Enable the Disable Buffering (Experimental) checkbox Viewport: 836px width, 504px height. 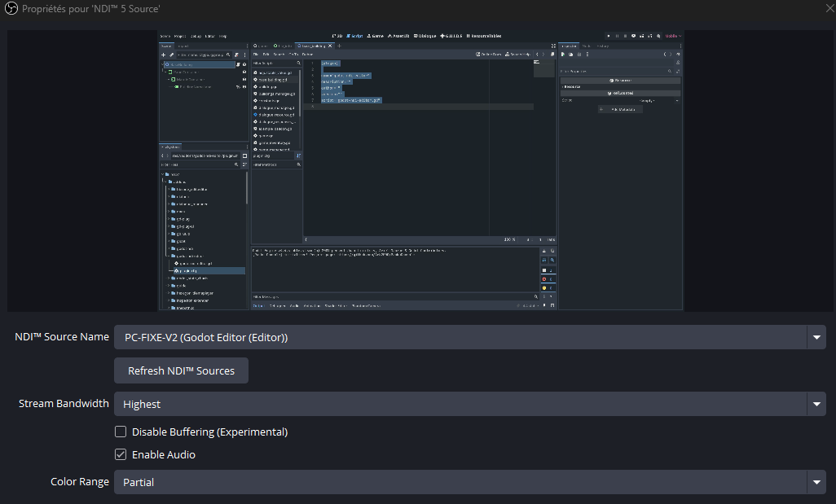(x=121, y=432)
